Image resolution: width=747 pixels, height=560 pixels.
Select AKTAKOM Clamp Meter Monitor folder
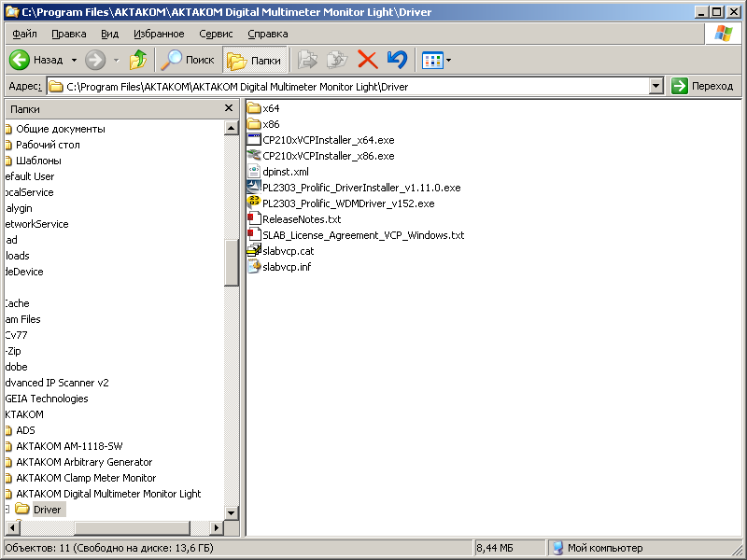pos(86,478)
